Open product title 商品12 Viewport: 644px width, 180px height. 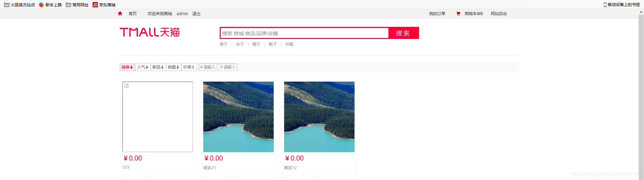click(290, 168)
